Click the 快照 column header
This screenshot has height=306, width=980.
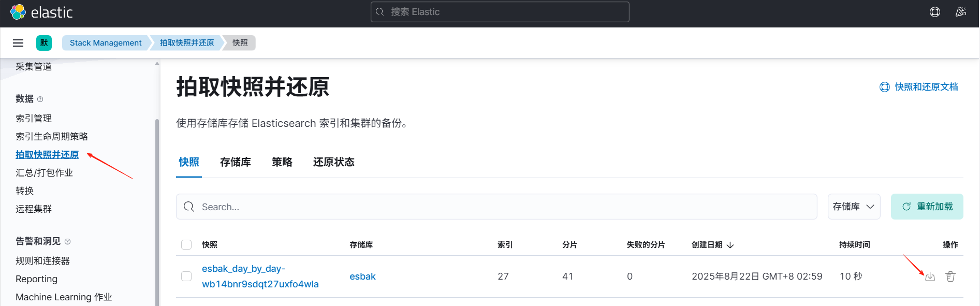[x=210, y=245]
